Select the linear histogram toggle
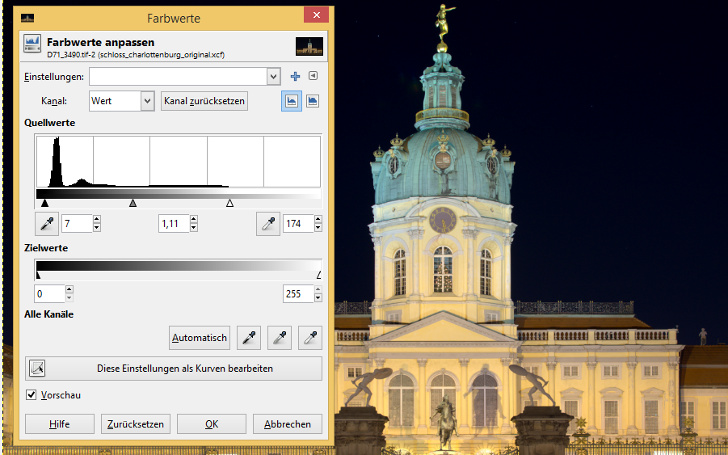The width and height of the screenshot is (728, 455). pos(291,101)
